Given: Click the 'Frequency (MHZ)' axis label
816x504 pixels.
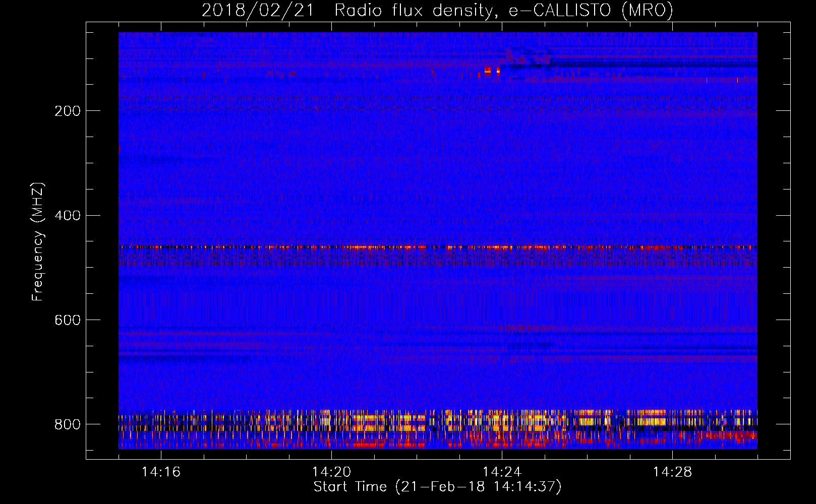Looking at the screenshot, I should point(37,241).
